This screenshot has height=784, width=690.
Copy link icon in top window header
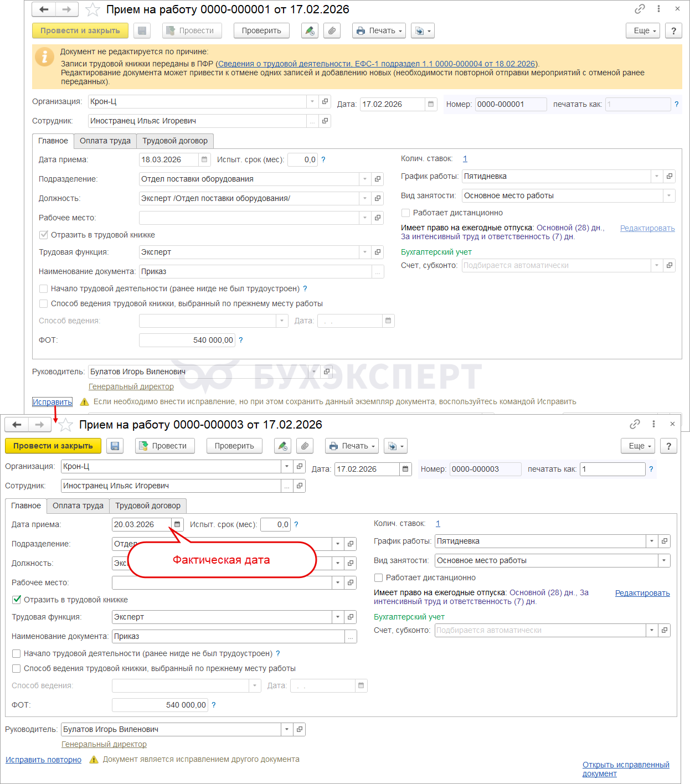(x=640, y=9)
